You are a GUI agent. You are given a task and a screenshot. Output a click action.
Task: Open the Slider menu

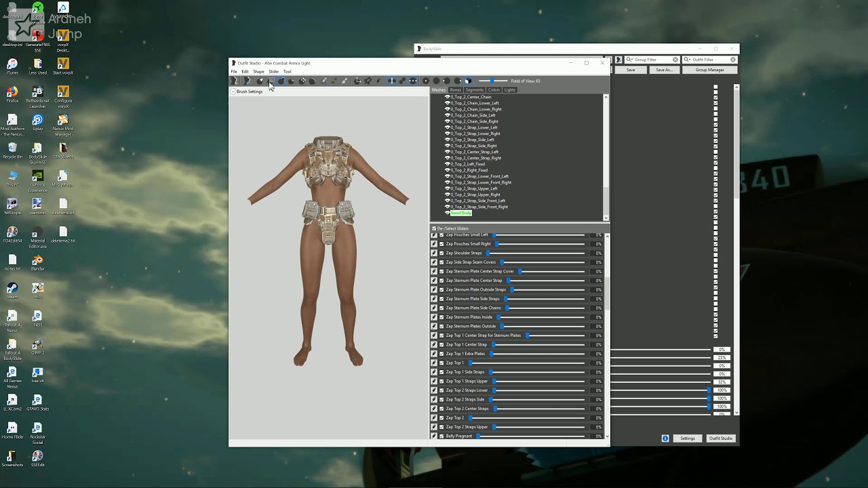273,71
